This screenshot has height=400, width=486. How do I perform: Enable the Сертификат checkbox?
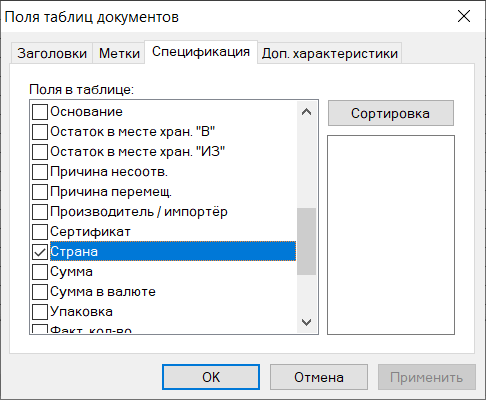pos(40,232)
